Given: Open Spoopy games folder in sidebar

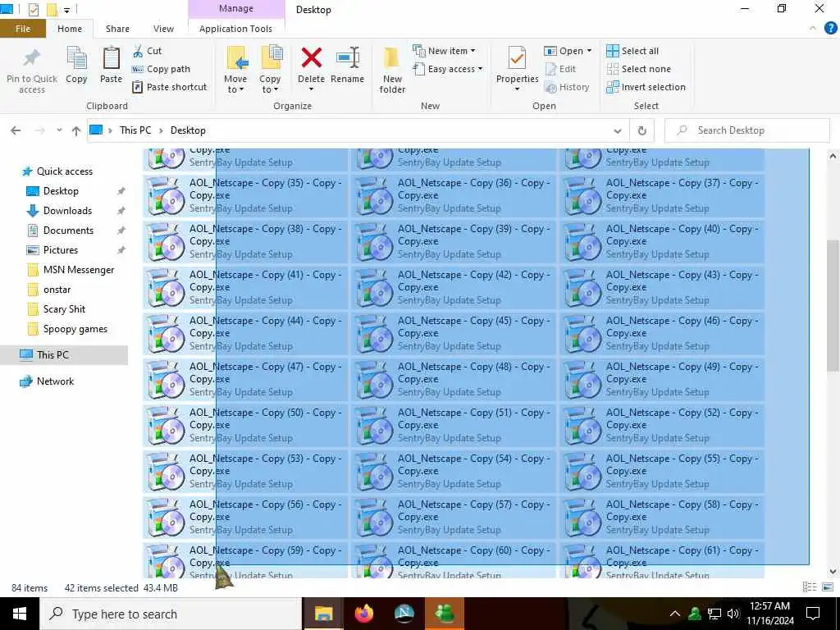Looking at the screenshot, I should point(75,329).
